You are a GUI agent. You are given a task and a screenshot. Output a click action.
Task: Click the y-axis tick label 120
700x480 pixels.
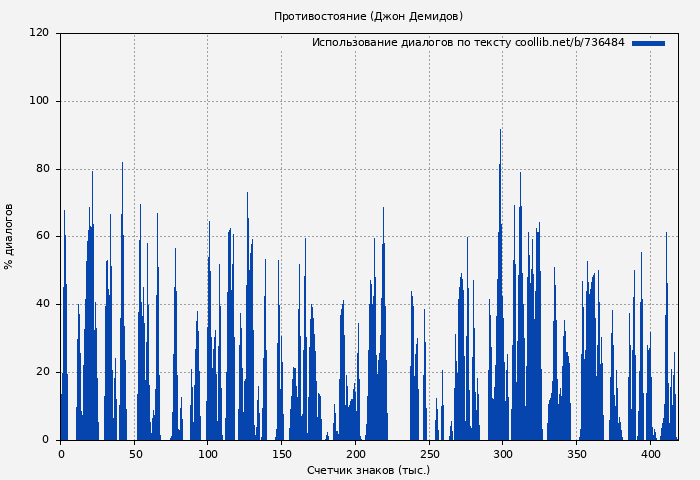coord(39,33)
